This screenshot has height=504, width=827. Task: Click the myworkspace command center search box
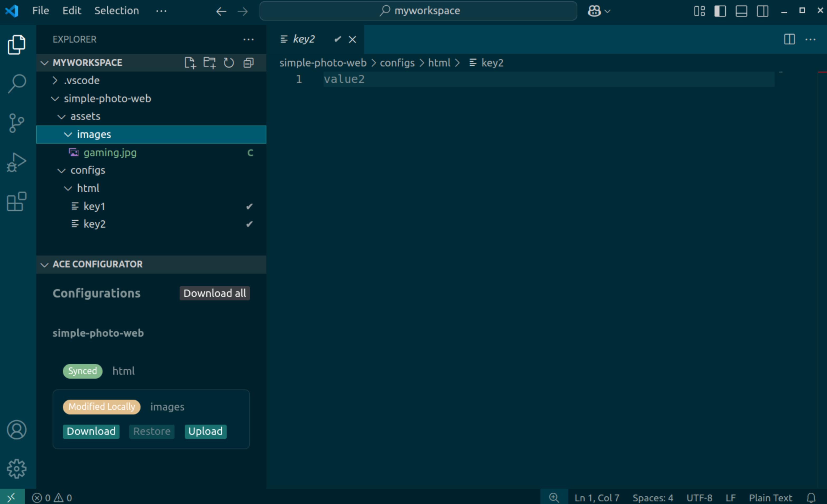click(418, 11)
